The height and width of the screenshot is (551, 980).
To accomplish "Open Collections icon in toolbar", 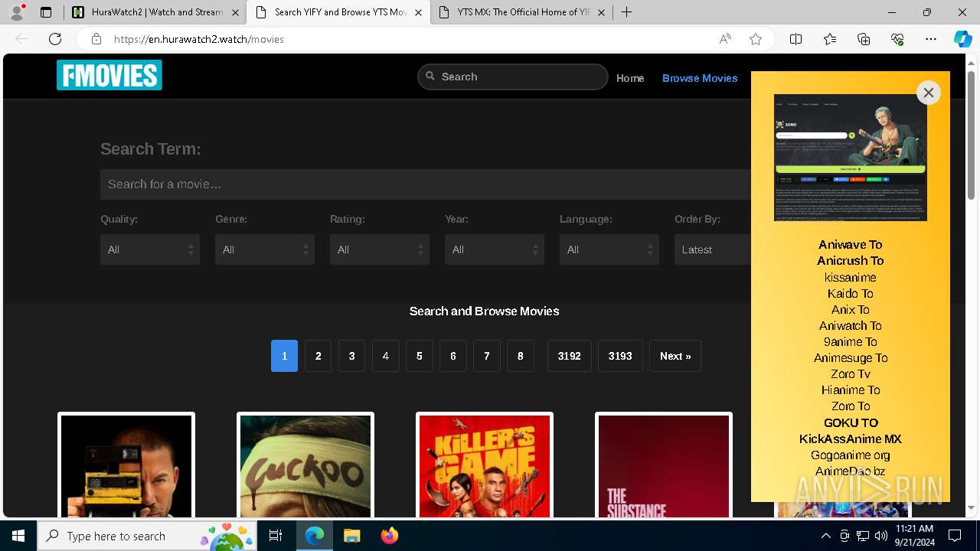I will coord(864,39).
